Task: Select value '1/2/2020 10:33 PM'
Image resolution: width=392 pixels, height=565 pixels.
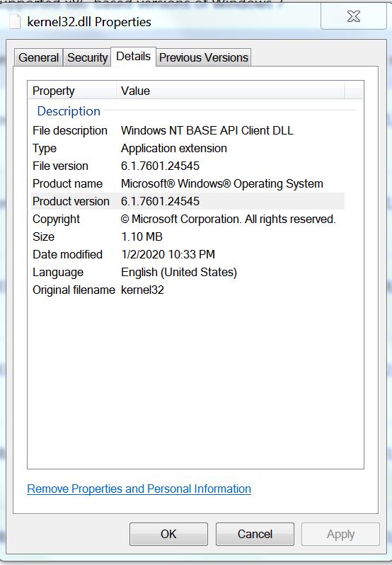Action: 168,254
